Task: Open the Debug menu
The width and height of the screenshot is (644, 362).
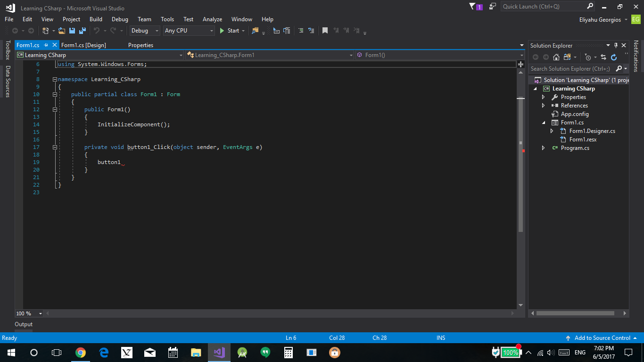Action: [x=120, y=19]
